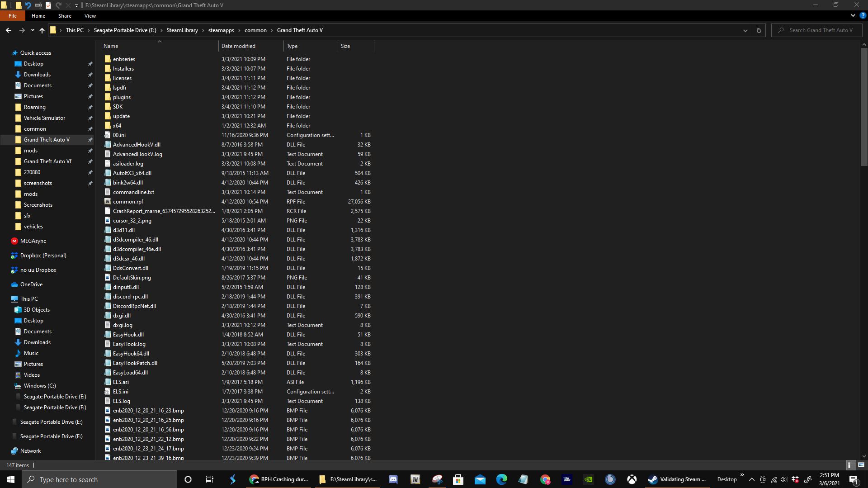Open the Recent locations dropdown

(33, 30)
